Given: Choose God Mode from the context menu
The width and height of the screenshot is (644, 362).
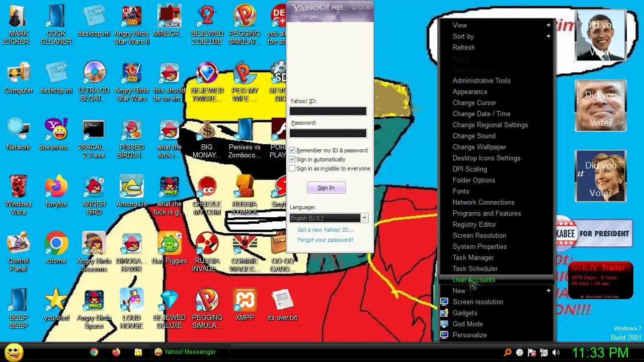Looking at the screenshot, I should click(496, 324).
